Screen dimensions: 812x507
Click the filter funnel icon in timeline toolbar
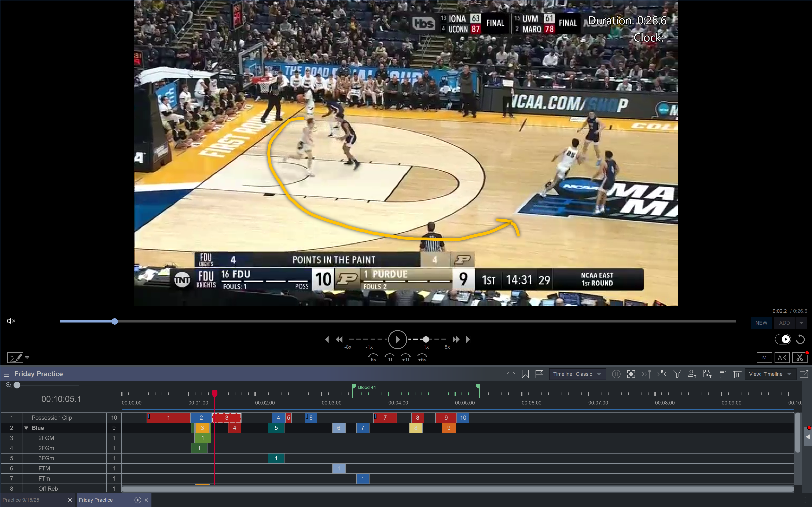click(x=677, y=374)
